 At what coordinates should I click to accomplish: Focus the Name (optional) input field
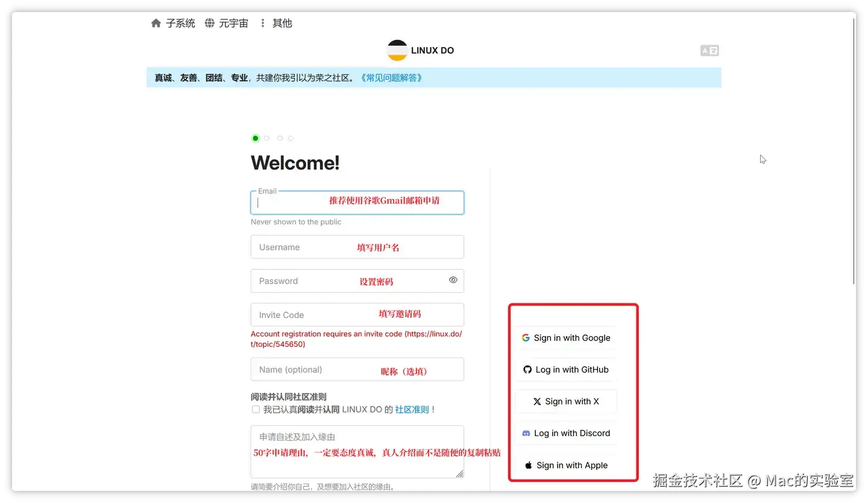357,369
